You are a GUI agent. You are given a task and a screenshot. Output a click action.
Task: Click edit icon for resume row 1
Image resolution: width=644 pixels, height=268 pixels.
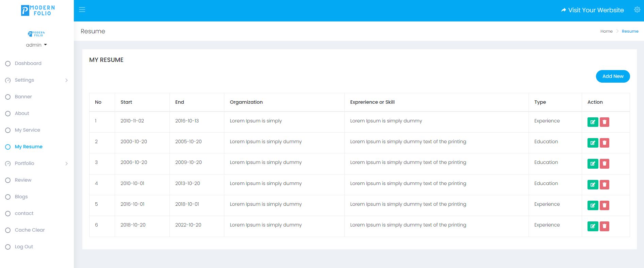pos(593,122)
